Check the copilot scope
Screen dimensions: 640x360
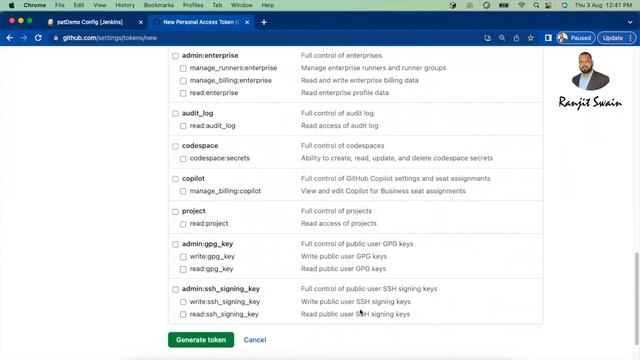click(x=175, y=179)
